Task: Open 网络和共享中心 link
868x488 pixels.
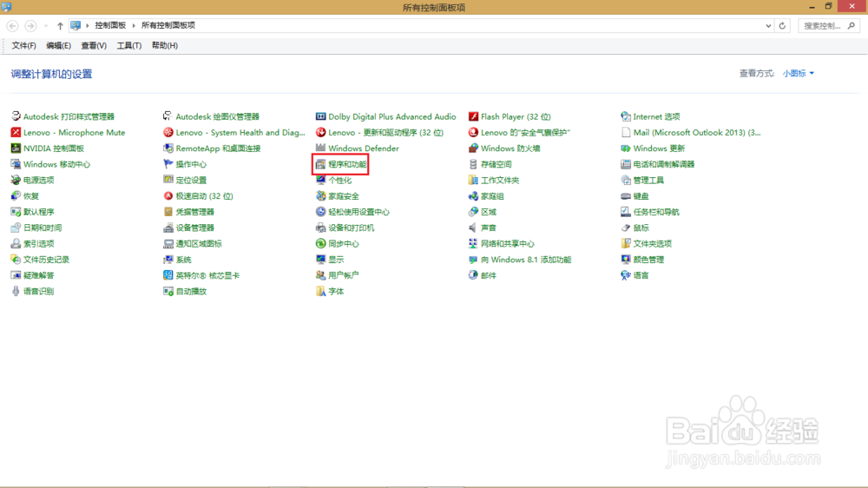Action: pos(508,244)
